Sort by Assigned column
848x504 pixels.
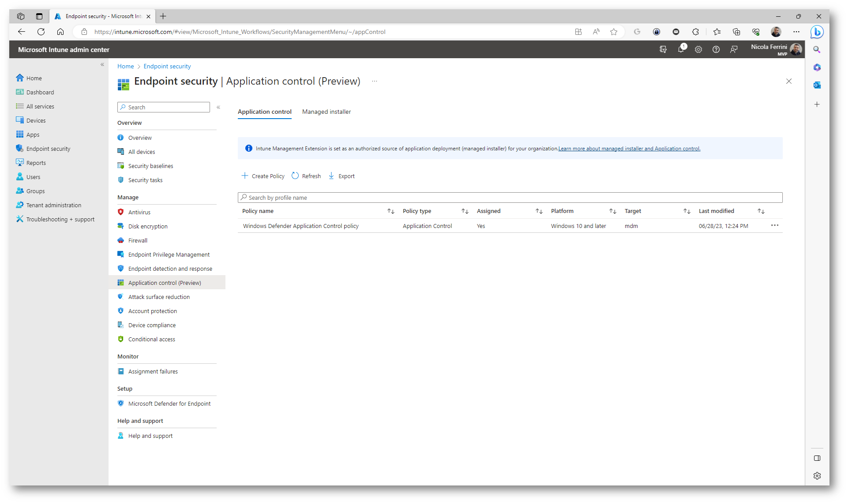539,211
